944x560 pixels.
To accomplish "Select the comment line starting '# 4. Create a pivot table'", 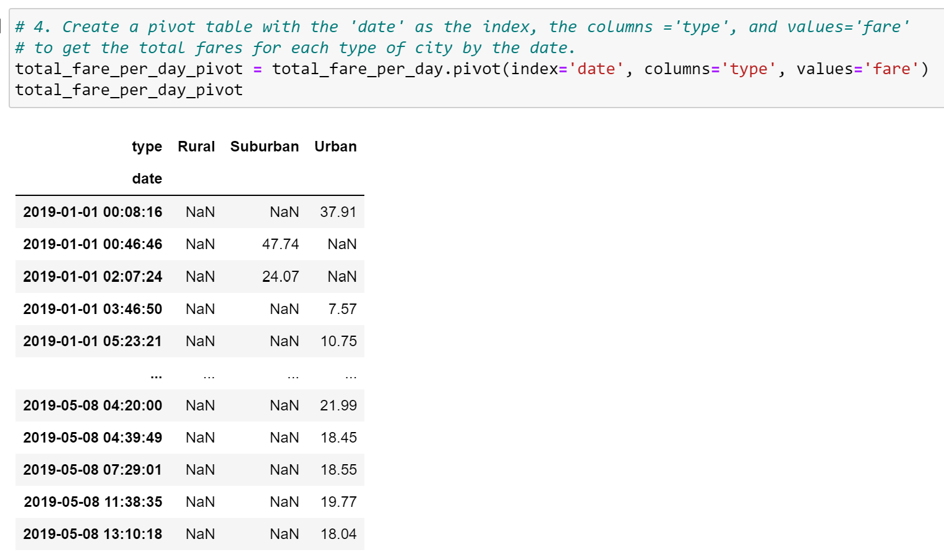I will [x=463, y=27].
